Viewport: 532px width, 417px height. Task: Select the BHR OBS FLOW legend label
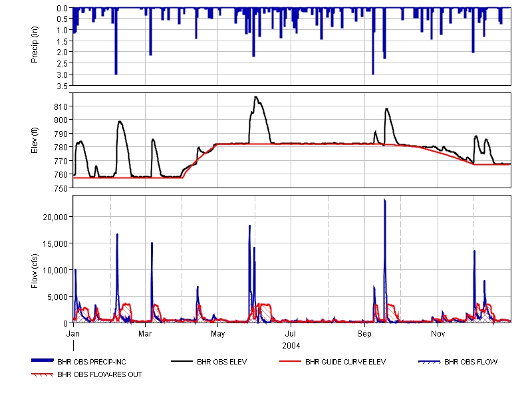pyautogui.click(x=471, y=362)
